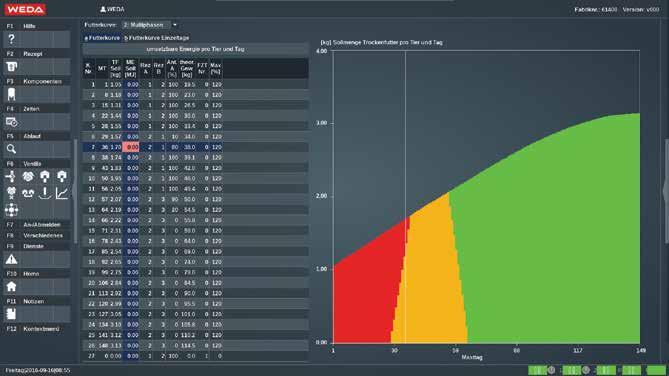Switch to Futterkurve Einzeltage tab
This screenshot has width=669, height=376.
pos(157,38)
